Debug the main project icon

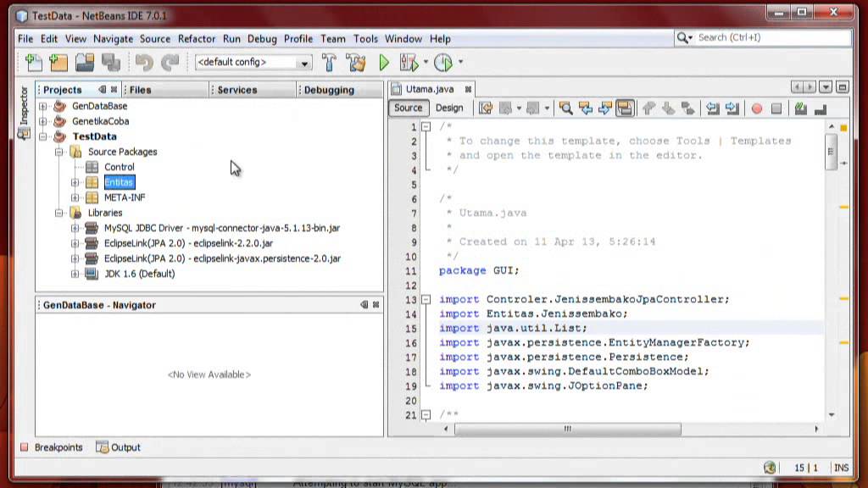click(409, 63)
